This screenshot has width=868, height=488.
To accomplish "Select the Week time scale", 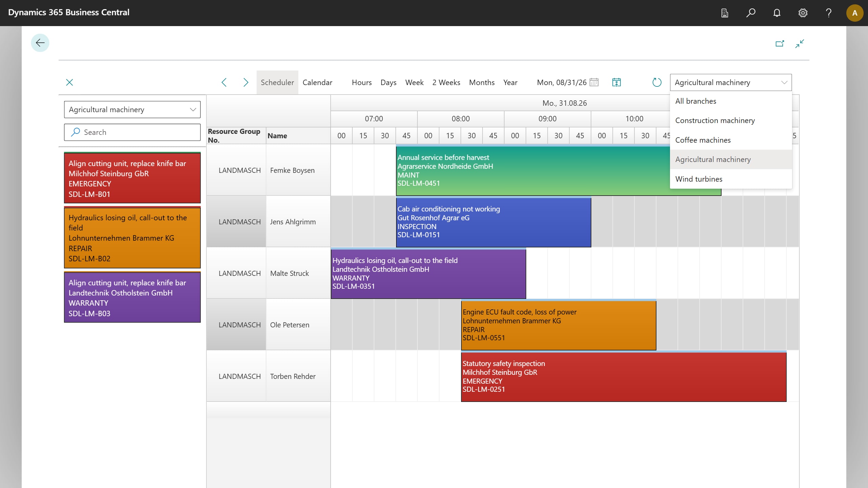I will [x=414, y=82].
